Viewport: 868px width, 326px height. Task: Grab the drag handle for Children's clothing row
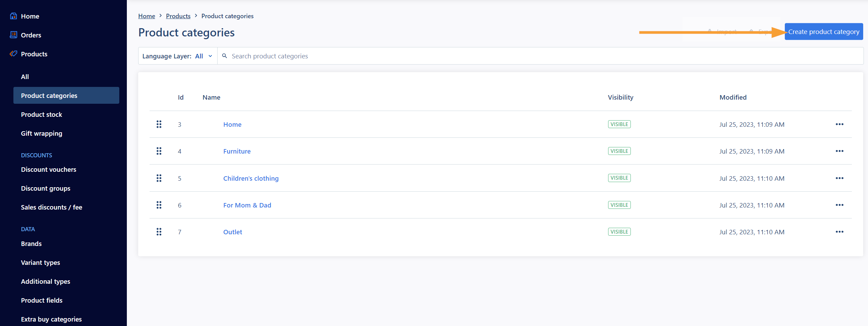tap(159, 178)
